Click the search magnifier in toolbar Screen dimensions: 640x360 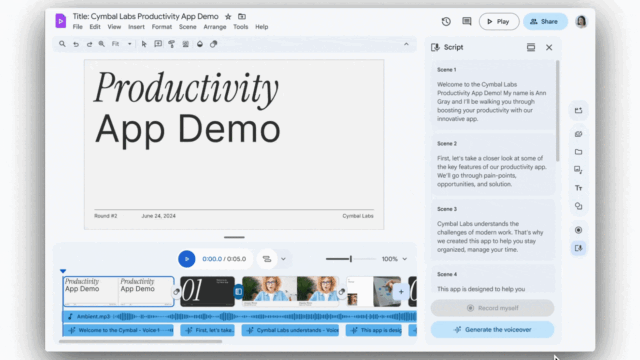tap(62, 44)
